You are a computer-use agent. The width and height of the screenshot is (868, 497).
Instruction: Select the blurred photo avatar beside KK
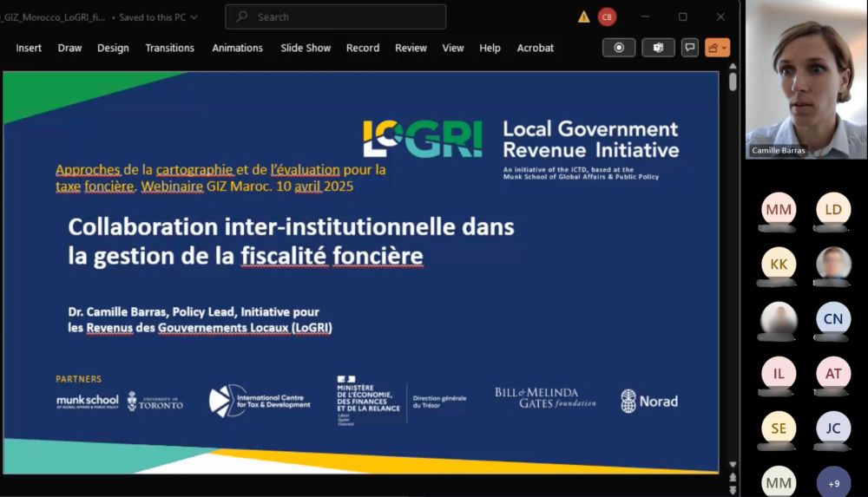(x=833, y=264)
